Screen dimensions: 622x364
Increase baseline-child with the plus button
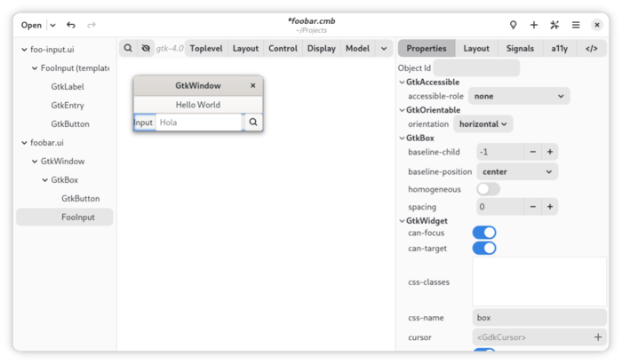(x=550, y=152)
